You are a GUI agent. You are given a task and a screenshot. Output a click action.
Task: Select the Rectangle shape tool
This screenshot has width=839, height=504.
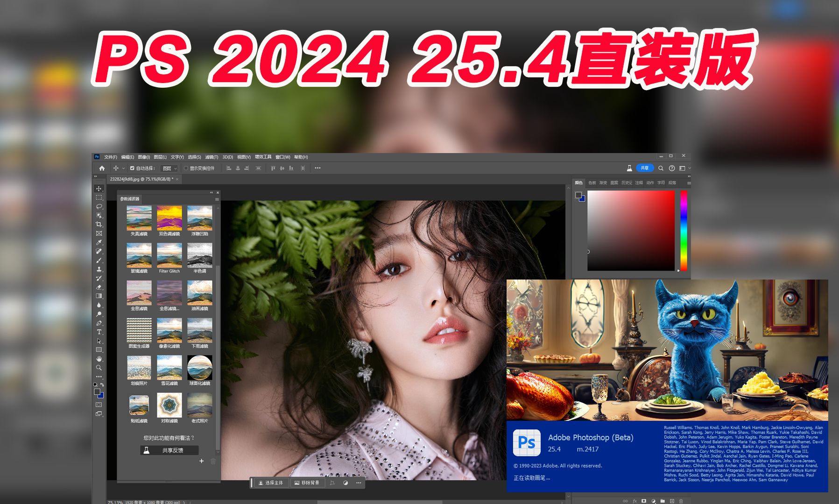coord(99,350)
